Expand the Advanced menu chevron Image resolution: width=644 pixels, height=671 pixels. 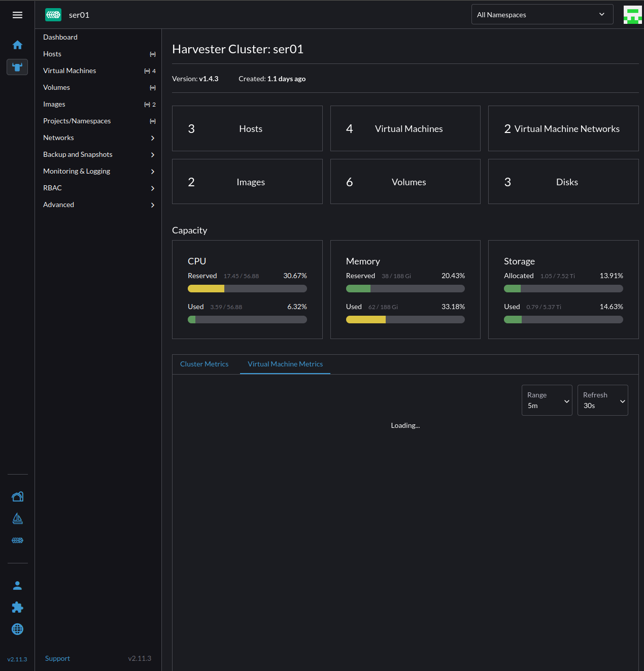[153, 205]
